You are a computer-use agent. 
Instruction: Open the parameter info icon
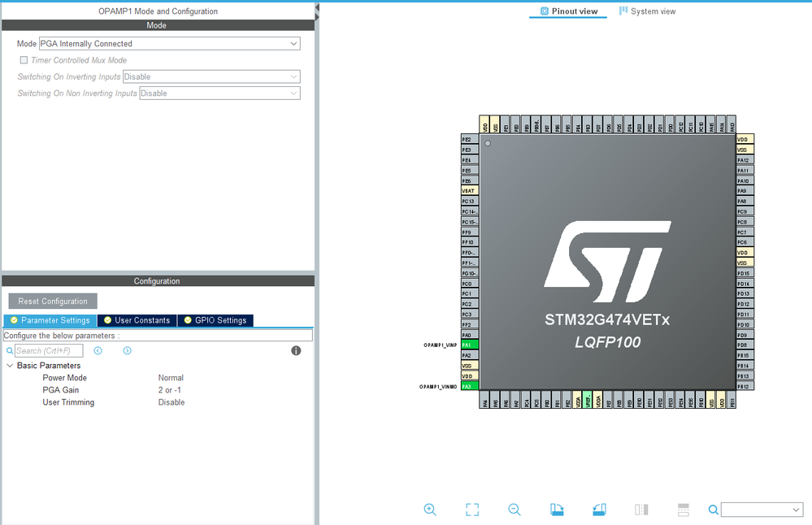click(x=296, y=351)
